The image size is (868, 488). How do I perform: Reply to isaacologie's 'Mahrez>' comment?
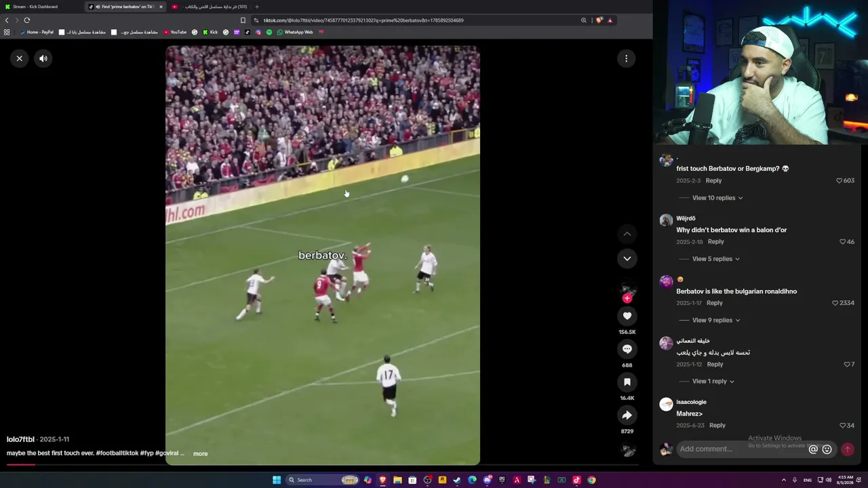pyautogui.click(x=717, y=426)
